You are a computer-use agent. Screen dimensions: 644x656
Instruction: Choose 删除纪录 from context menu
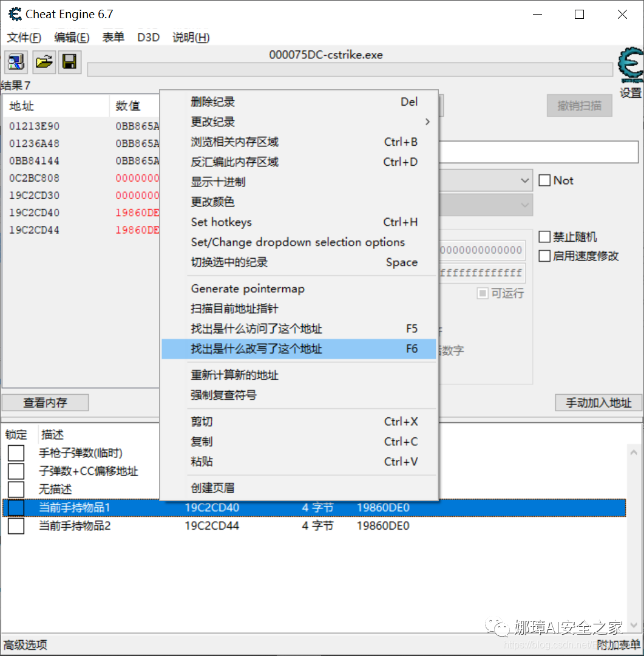tap(299, 101)
